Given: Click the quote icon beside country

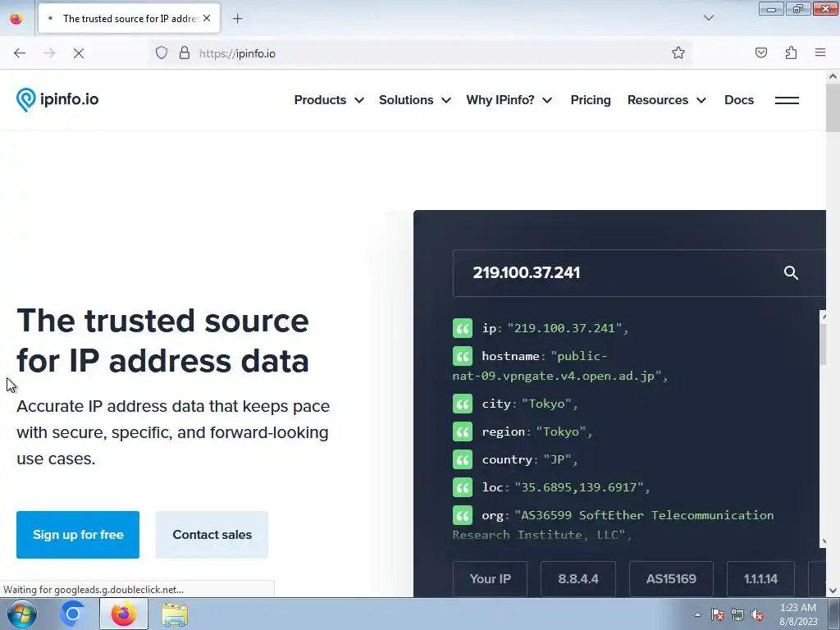Looking at the screenshot, I should point(463,459).
